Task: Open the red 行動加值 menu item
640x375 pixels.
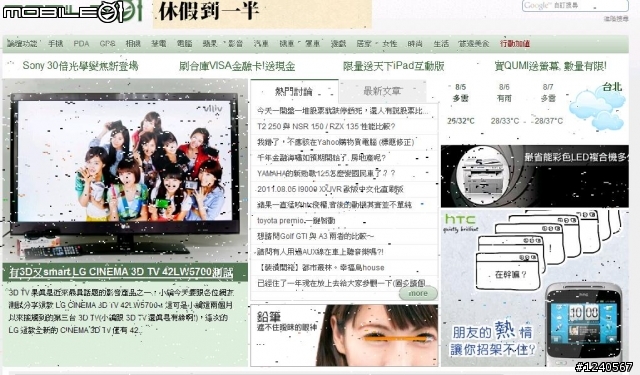Action: [515, 43]
